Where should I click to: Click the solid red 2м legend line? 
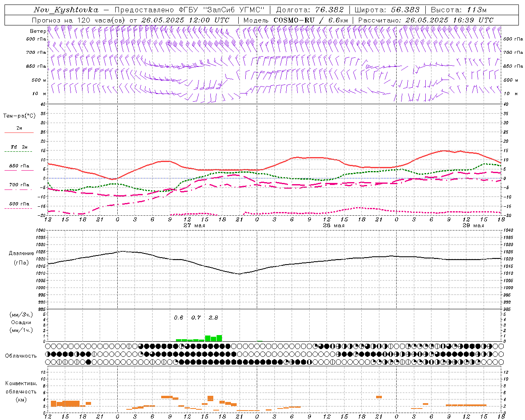(19, 133)
